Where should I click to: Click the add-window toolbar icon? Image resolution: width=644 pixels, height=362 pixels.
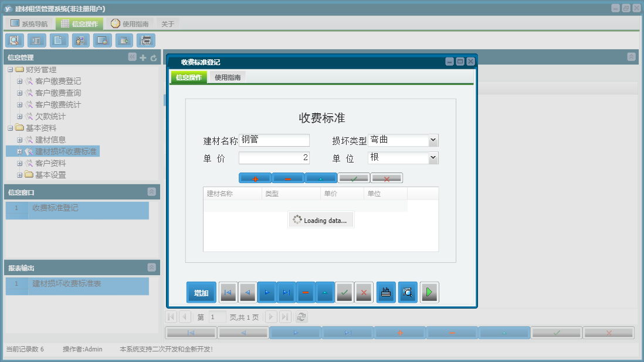point(124,40)
